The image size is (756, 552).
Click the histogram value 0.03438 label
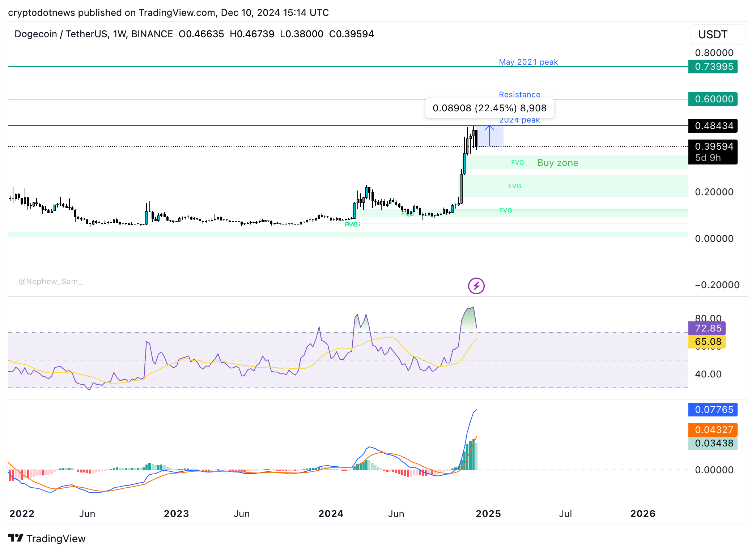tap(713, 443)
